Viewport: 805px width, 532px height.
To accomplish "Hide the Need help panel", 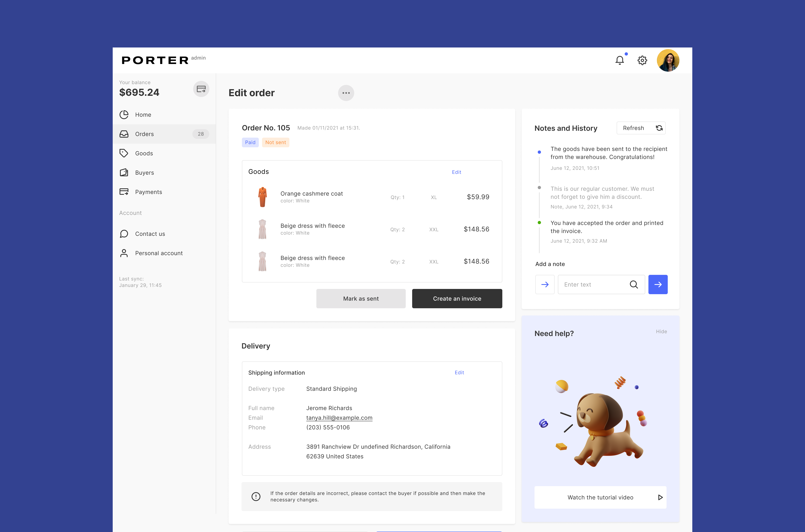I will 661,331.
